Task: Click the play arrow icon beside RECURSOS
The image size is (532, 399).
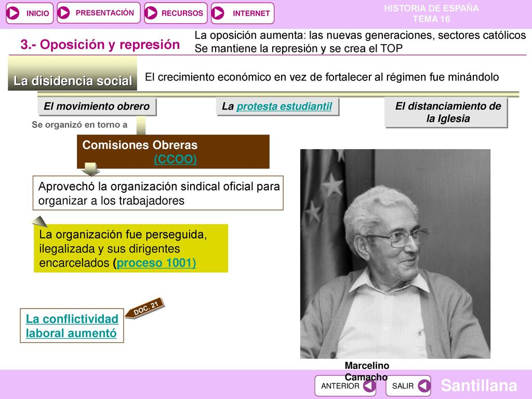Action: pos(151,13)
